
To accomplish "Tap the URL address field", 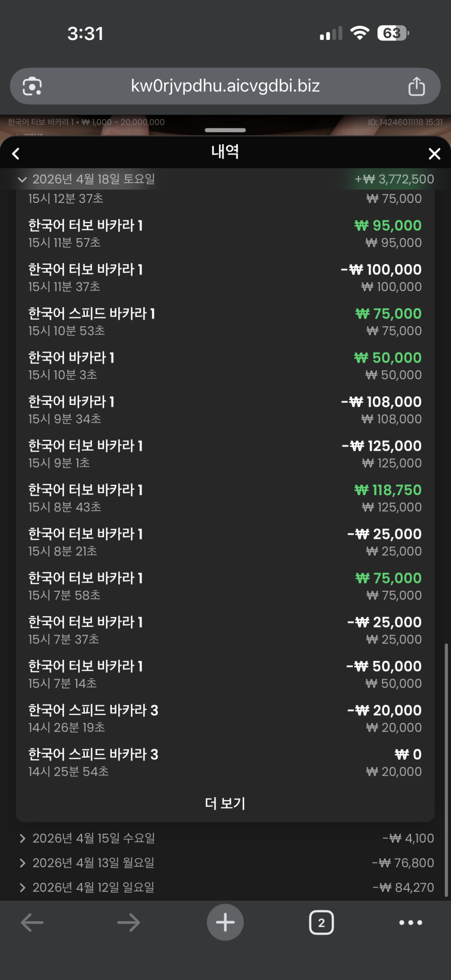I will click(x=225, y=86).
